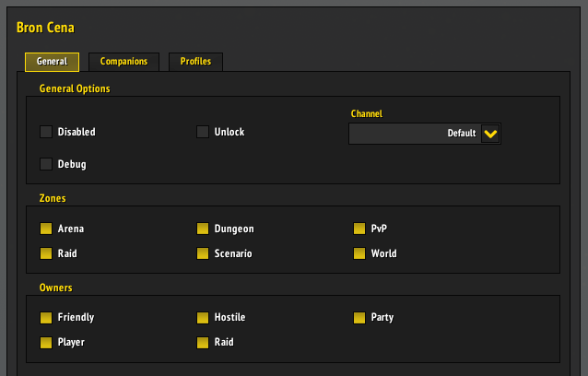Enable the Disabled checkbox
588x376 pixels.
click(46, 132)
